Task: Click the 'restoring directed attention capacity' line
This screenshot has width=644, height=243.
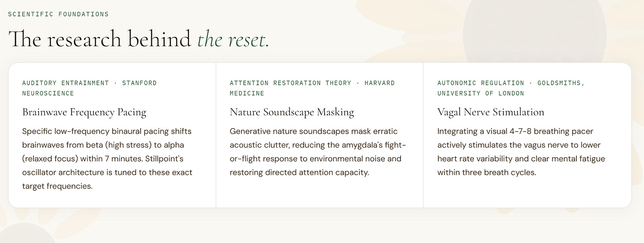Action: pos(299,172)
